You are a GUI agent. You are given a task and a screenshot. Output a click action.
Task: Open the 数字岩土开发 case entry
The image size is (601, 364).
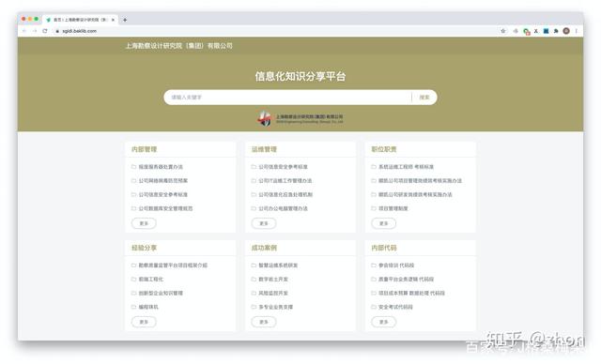(273, 279)
